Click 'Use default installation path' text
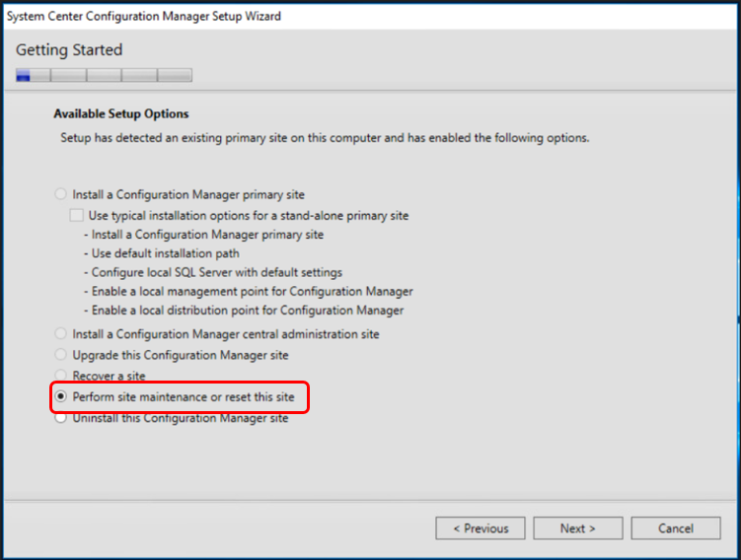 point(162,253)
